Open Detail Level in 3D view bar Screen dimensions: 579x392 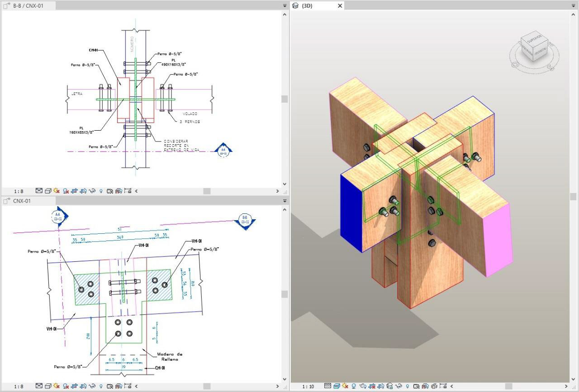327,386
